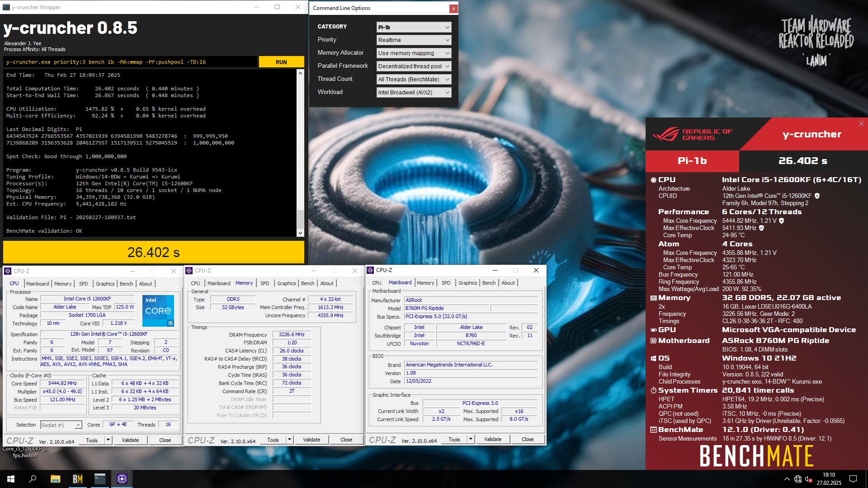Open Memory tab in Mainboard window
868x488 pixels.
point(425,283)
